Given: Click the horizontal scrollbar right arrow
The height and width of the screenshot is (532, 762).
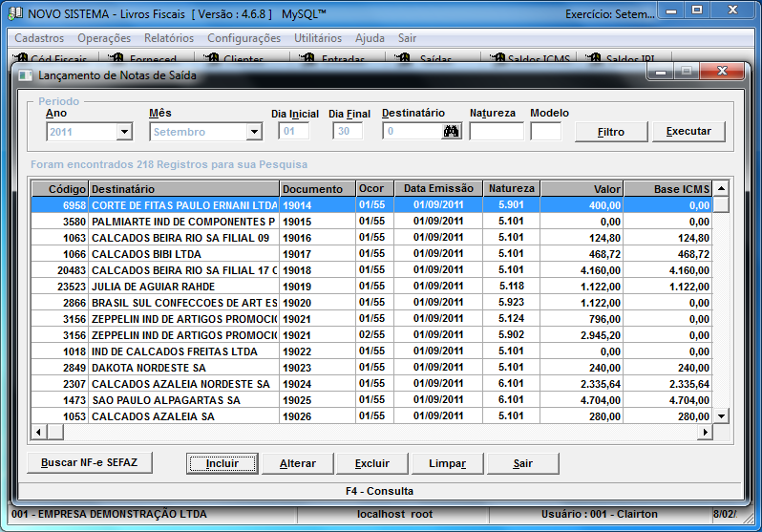Looking at the screenshot, I should click(x=705, y=432).
